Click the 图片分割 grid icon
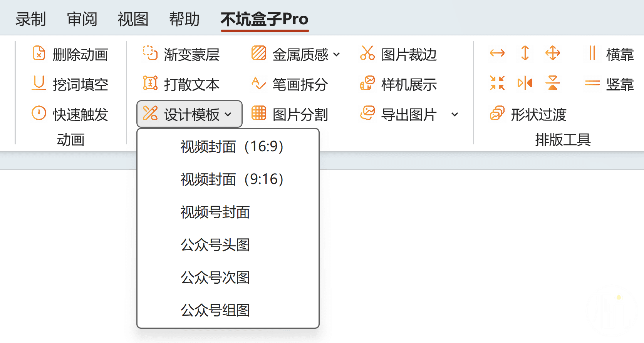644x343 pixels. [x=259, y=113]
